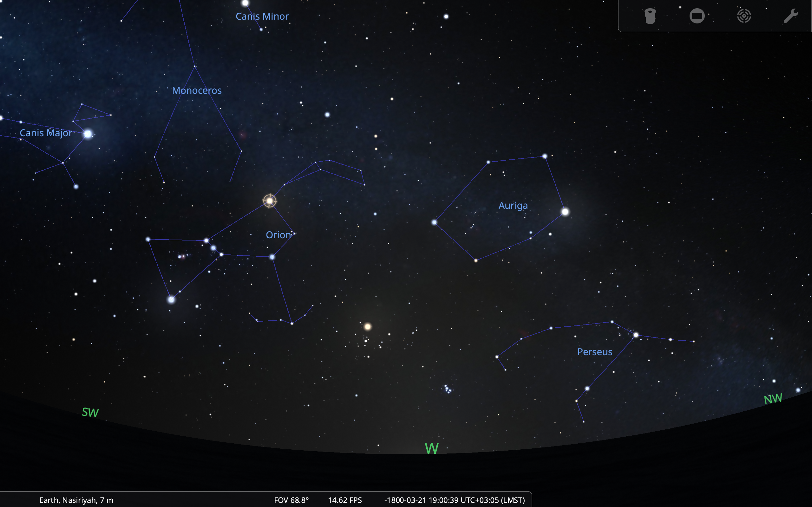Image resolution: width=812 pixels, height=507 pixels.
Task: Click the Canis Major label
Action: point(46,133)
